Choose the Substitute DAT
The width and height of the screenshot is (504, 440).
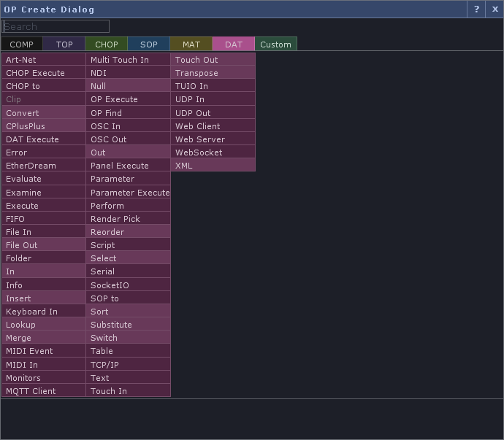129,325
